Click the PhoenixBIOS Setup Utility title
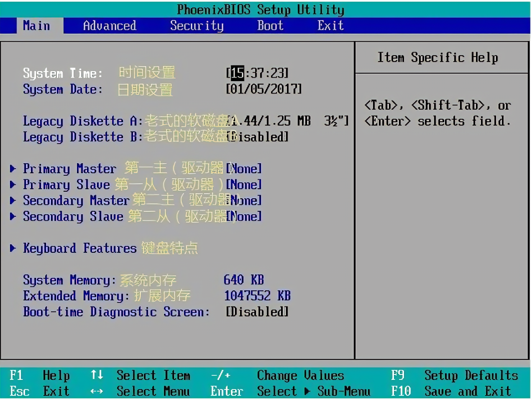This screenshot has width=532, height=400. tap(260, 10)
